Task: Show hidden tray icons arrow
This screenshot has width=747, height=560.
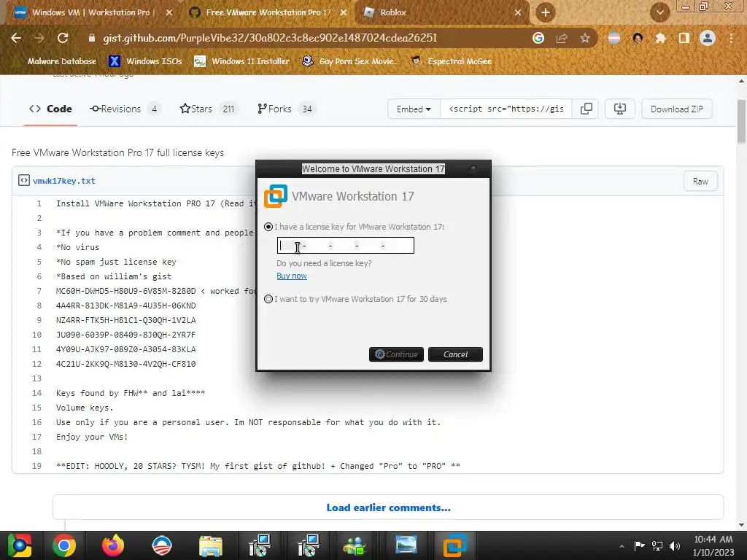Action: pos(622,546)
